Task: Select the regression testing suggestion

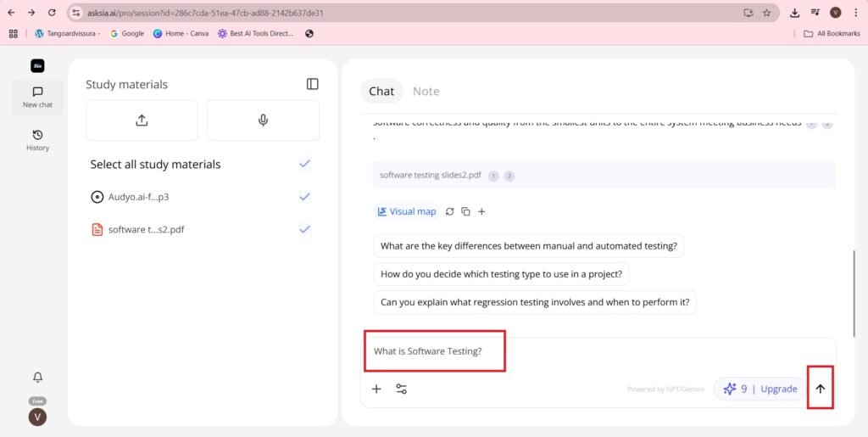Action: coord(535,302)
